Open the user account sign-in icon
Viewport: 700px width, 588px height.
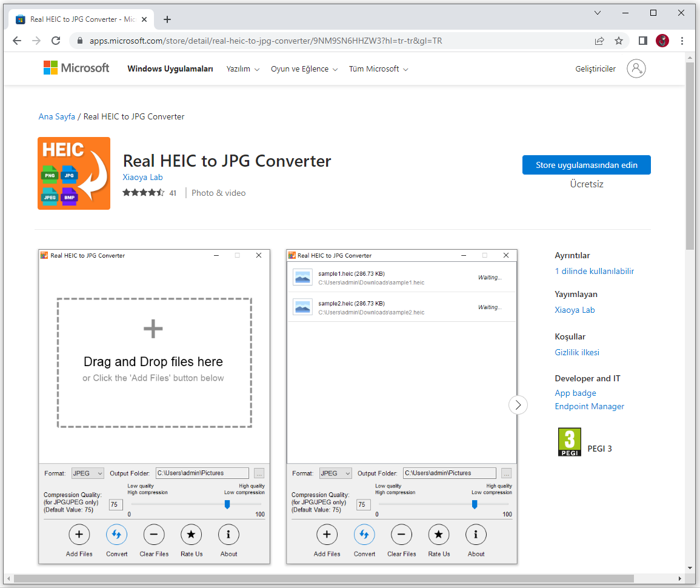[636, 68]
